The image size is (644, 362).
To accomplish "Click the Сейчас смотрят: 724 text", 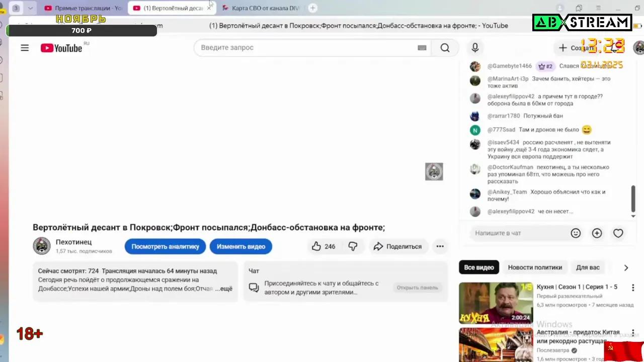I will point(68,271).
